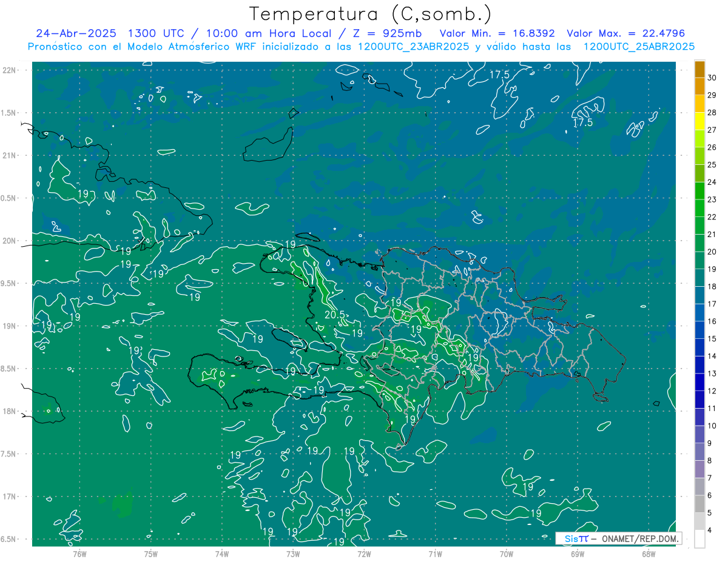This screenshot has height=562, width=728.
Task: Click the colorbar label 30
Action: (x=712, y=78)
